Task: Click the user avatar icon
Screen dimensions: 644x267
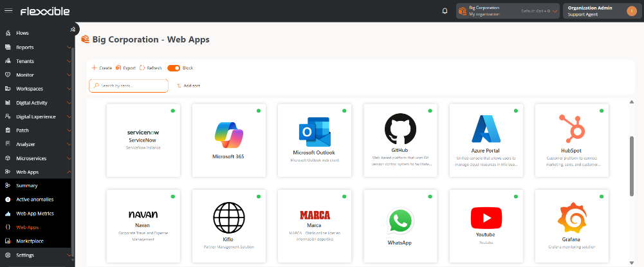Action: pyautogui.click(x=632, y=11)
